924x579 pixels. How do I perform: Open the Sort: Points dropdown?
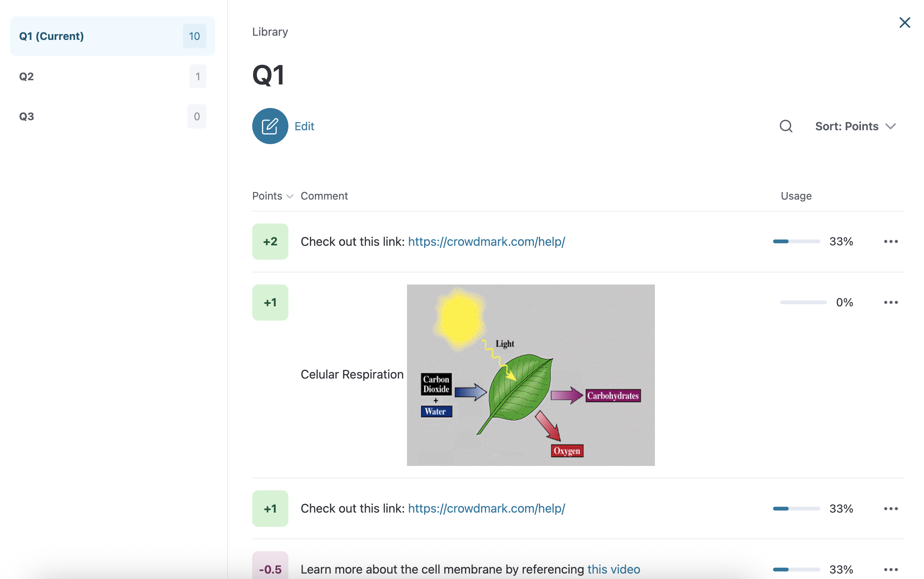click(855, 126)
